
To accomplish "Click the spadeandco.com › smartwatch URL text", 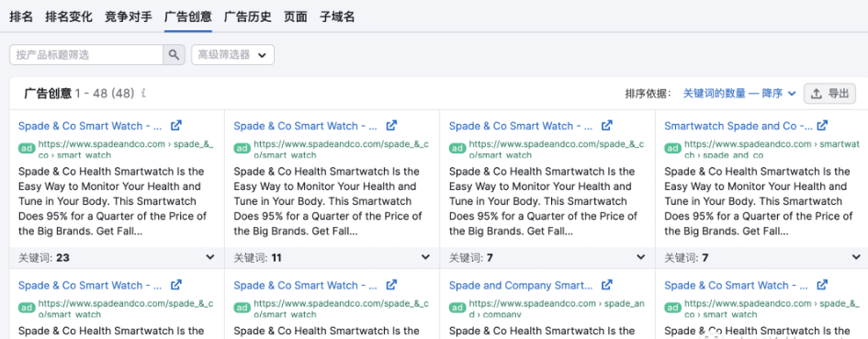I will pos(772,149).
